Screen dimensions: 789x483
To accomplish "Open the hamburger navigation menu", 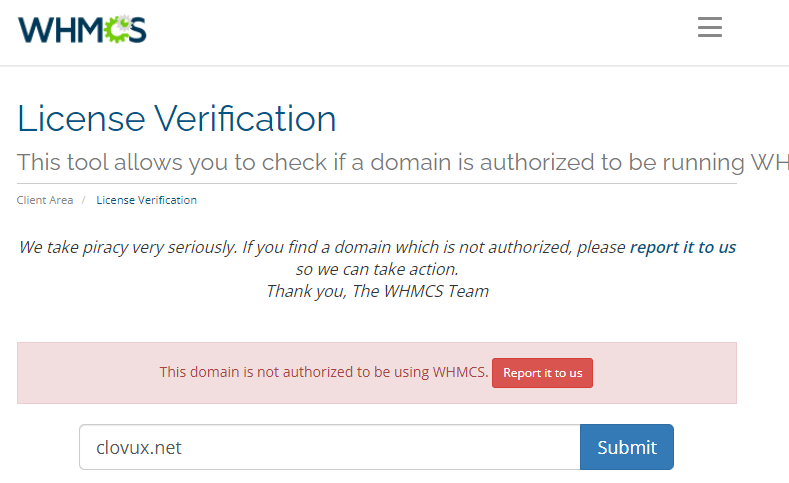I will coord(709,27).
